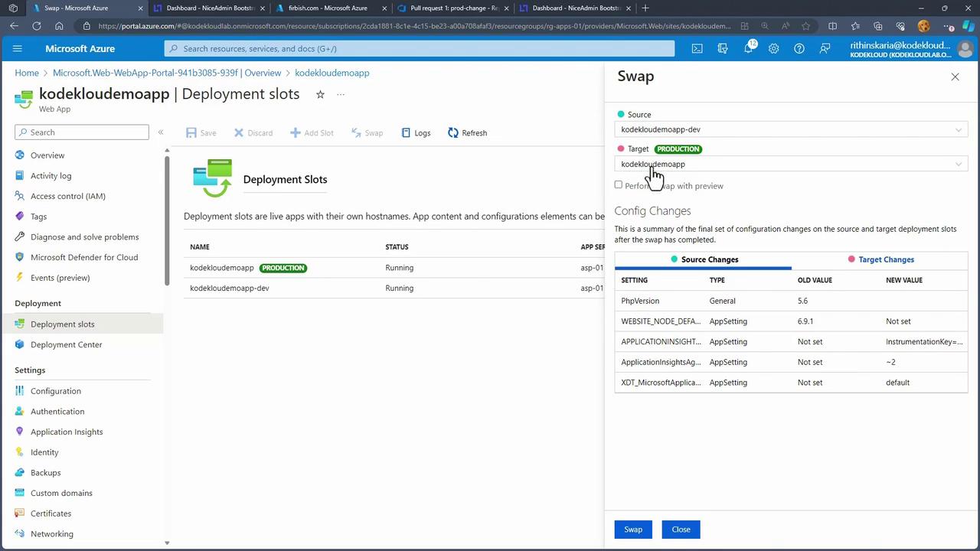Open the notifications bell
The image size is (980, 551).
pos(748,48)
